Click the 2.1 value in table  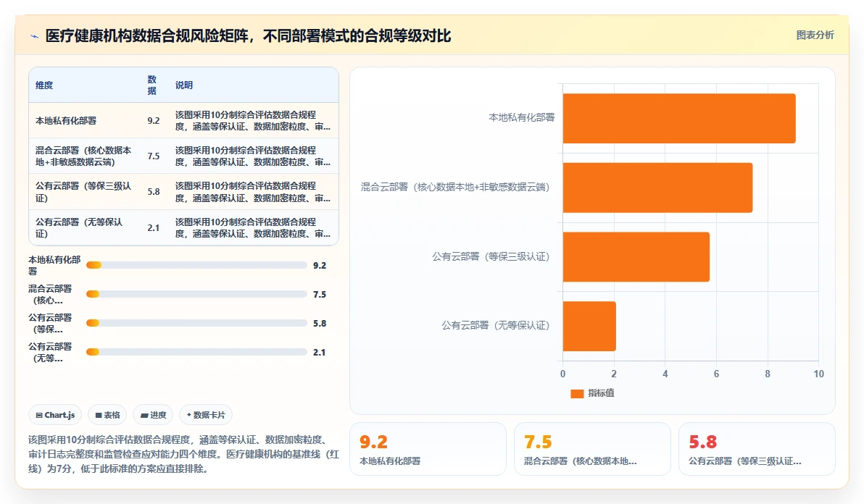(x=154, y=228)
